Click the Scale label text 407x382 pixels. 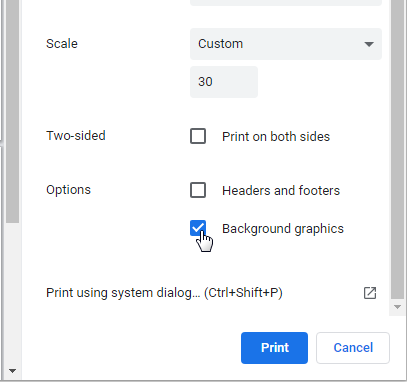click(x=62, y=44)
